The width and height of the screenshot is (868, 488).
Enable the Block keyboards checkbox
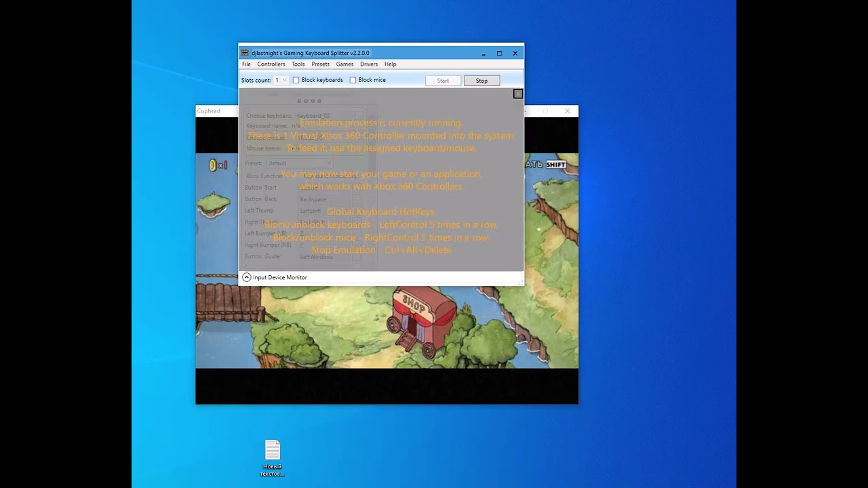[296, 80]
